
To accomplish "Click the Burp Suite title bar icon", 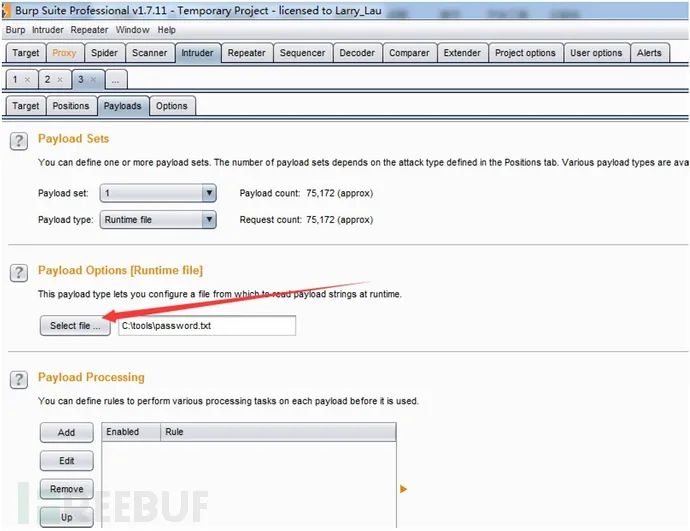I will [x=6, y=11].
